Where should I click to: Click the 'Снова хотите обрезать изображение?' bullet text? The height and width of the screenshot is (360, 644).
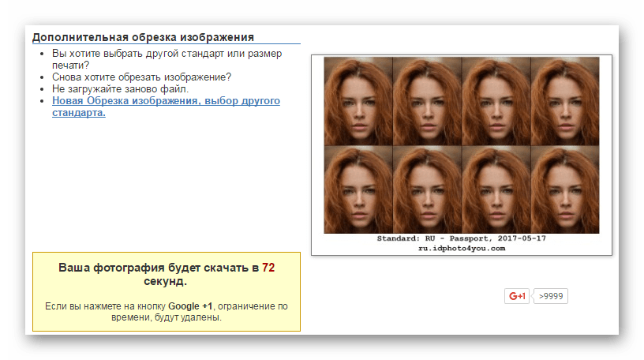click(141, 77)
